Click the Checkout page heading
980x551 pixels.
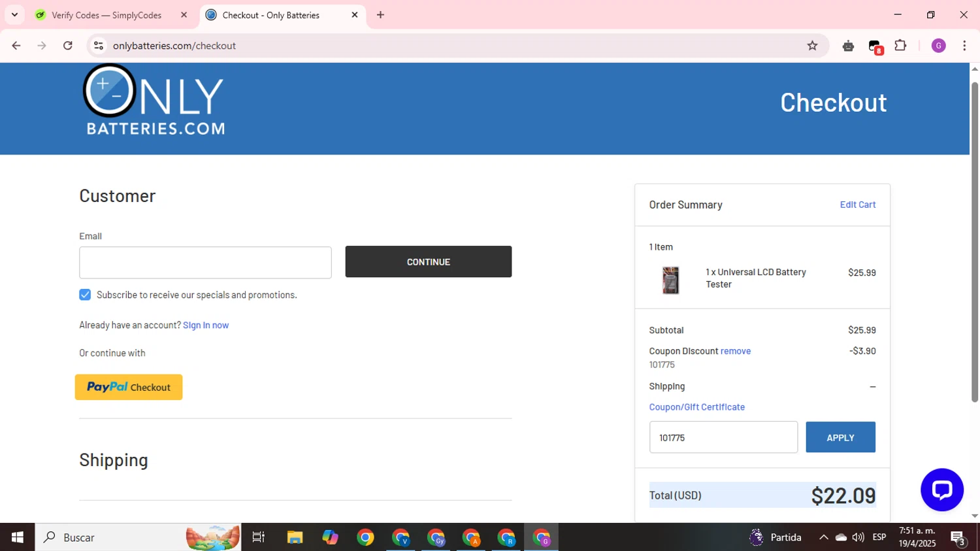[x=833, y=103]
